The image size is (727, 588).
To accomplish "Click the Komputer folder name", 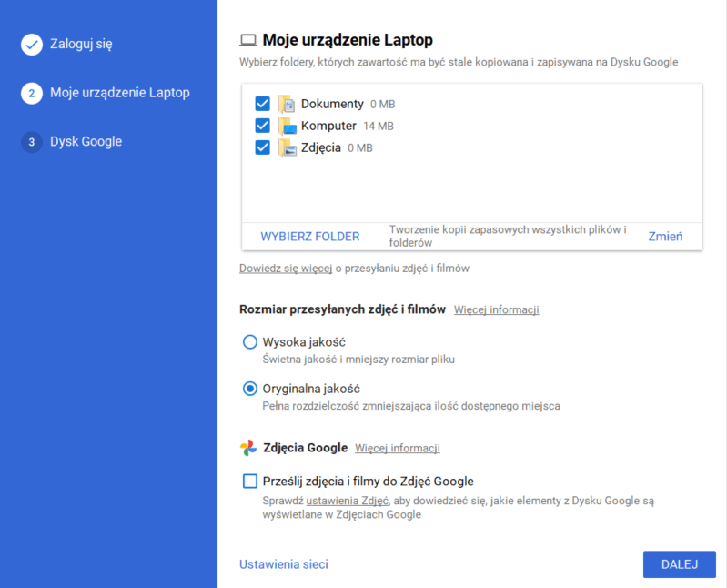I will click(328, 126).
